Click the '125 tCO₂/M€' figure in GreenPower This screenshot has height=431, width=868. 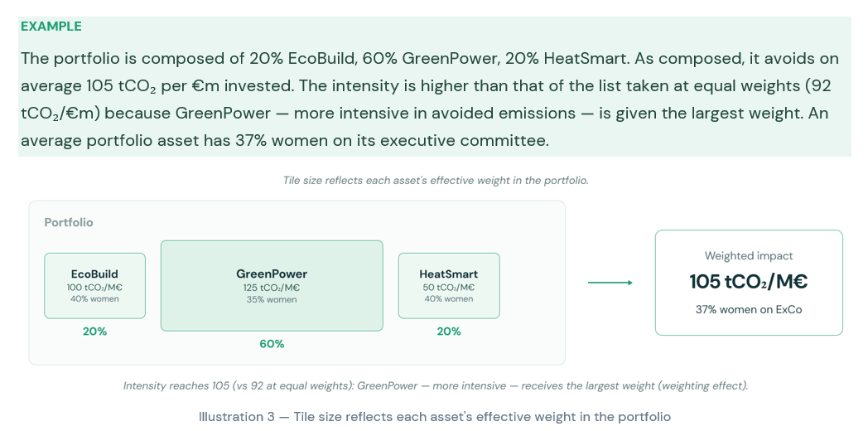point(272,288)
